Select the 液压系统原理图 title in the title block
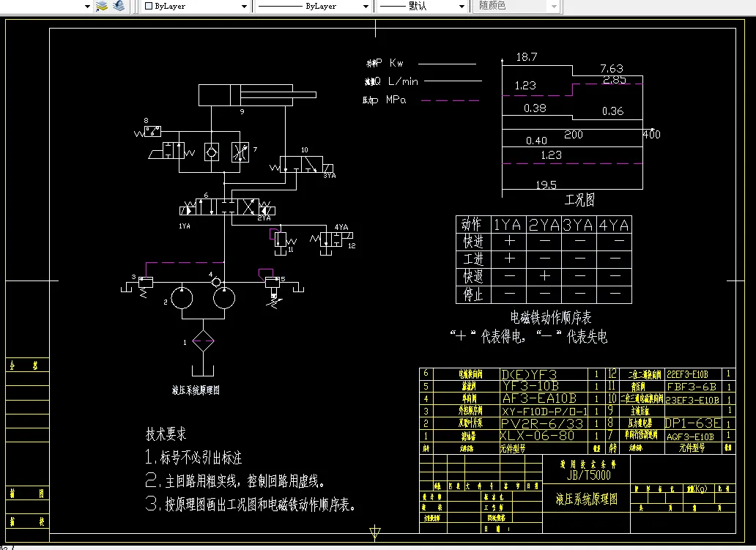The width and height of the screenshot is (756, 550). pos(586,499)
